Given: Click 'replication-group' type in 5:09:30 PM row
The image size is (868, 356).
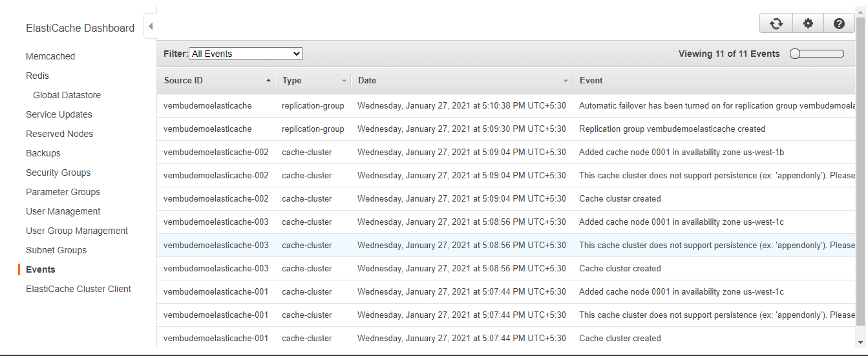Looking at the screenshot, I should pyautogui.click(x=313, y=129).
